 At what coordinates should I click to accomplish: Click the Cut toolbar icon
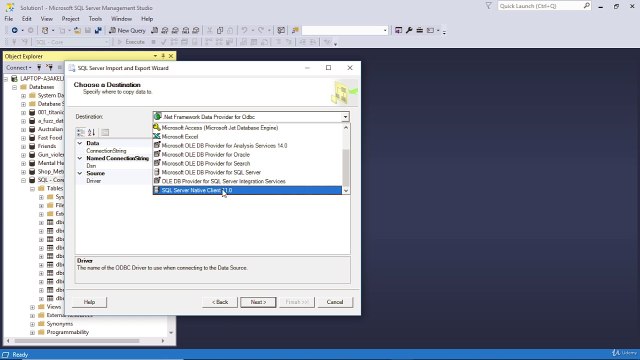[x=209, y=30]
